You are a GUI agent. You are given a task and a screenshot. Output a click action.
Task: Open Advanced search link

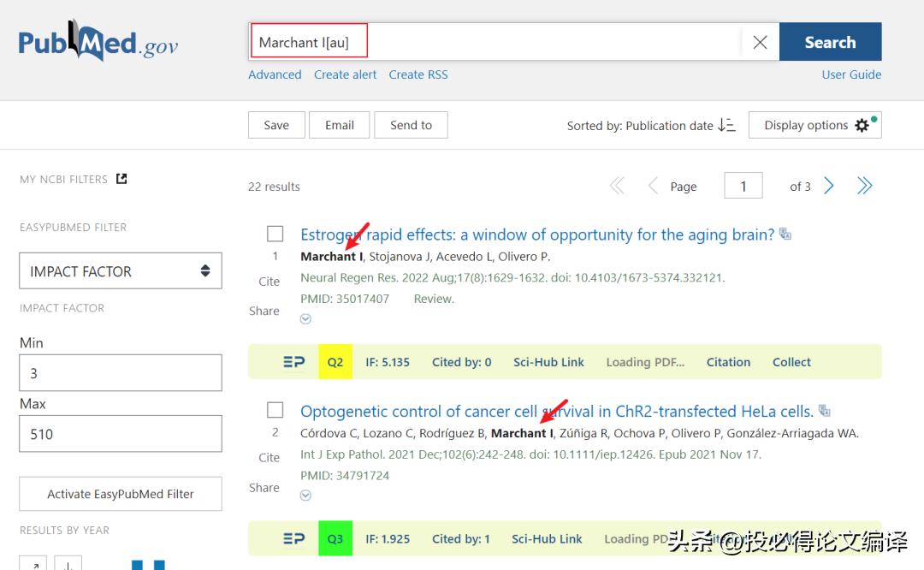point(275,74)
